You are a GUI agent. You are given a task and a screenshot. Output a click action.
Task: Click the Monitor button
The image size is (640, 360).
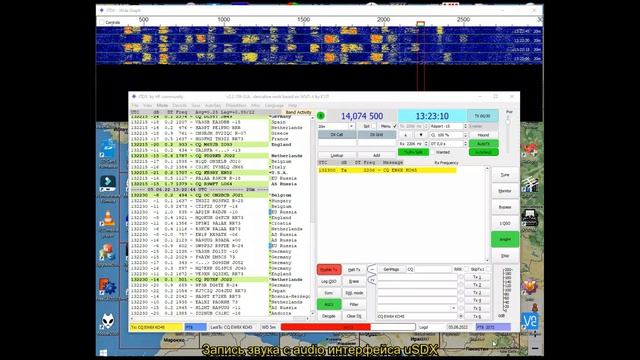pyautogui.click(x=505, y=191)
